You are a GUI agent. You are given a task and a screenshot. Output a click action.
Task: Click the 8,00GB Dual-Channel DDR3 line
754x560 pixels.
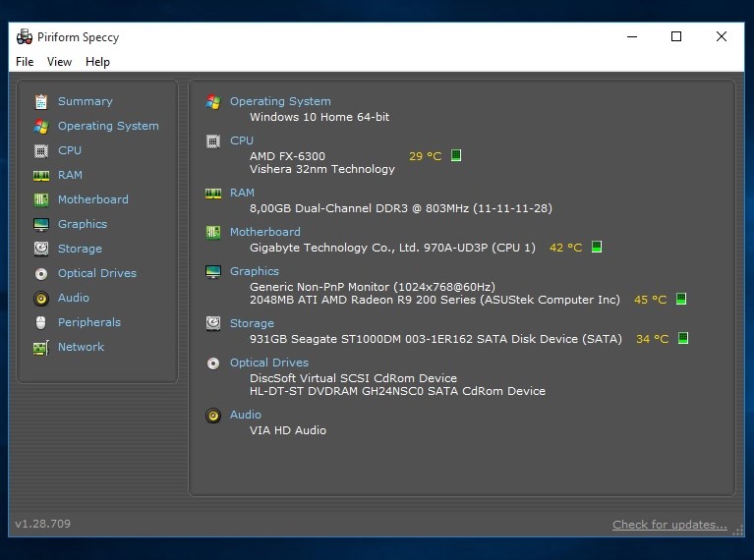point(400,208)
